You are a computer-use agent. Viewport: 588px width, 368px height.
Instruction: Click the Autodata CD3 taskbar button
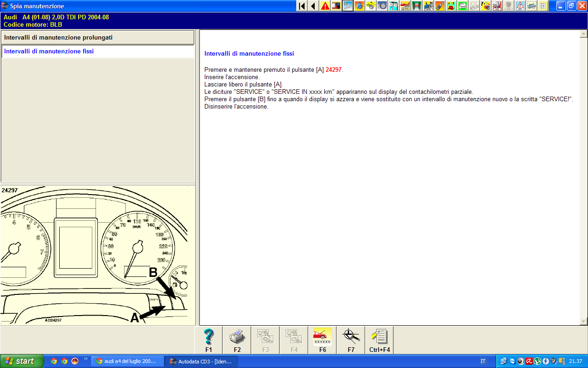click(201, 361)
